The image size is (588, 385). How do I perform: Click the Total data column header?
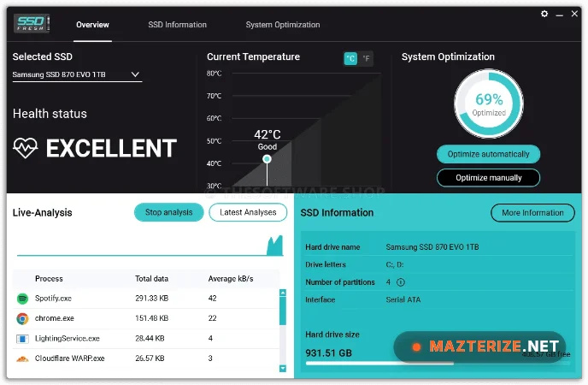[151, 279]
